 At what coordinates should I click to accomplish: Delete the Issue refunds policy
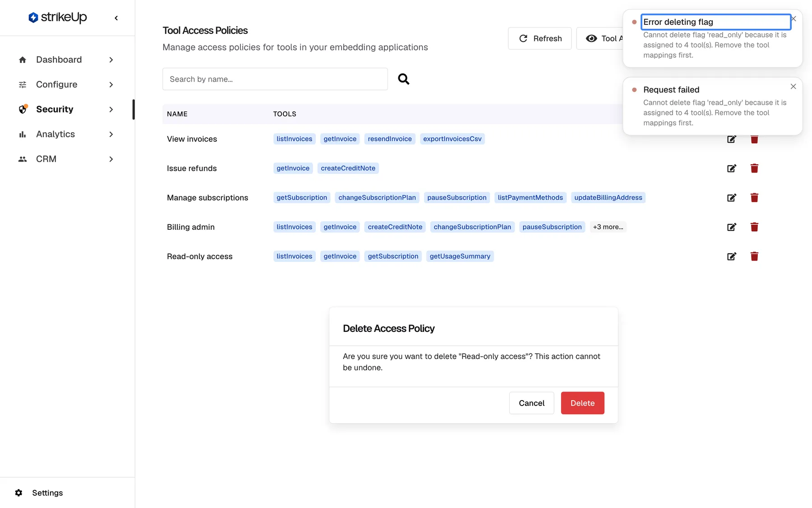coord(754,168)
